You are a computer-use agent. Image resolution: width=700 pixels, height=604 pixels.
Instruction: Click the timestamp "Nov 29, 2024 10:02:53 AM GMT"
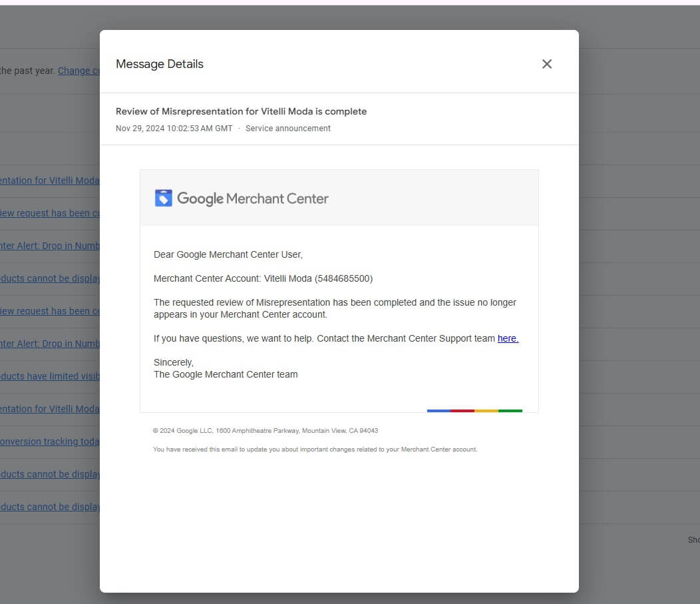pos(174,129)
